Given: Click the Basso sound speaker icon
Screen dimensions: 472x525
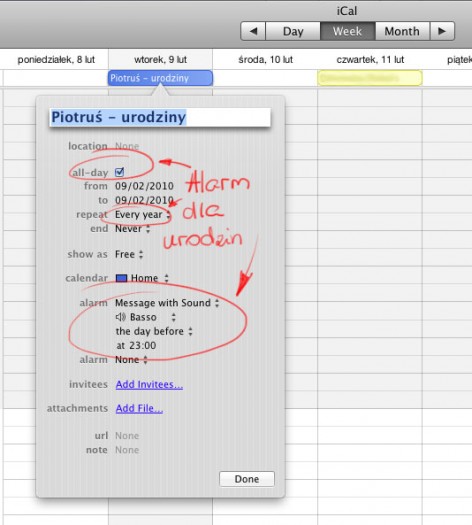Looking at the screenshot, I should pyautogui.click(x=121, y=317).
